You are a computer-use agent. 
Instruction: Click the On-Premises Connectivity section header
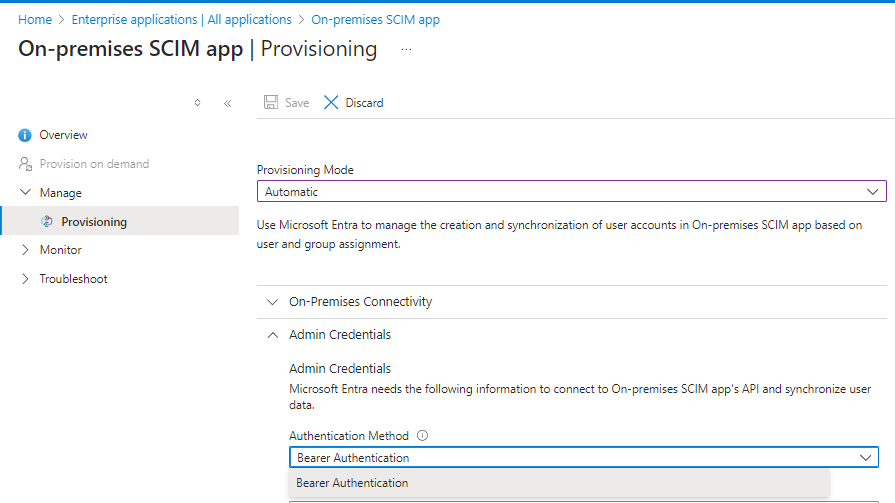pyautogui.click(x=361, y=301)
